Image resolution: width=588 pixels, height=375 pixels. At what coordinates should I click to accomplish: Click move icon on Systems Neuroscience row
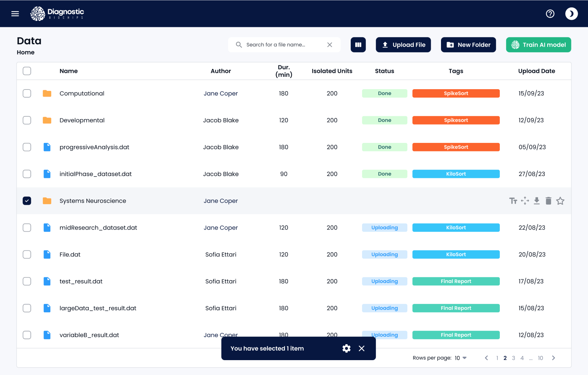coord(525,201)
